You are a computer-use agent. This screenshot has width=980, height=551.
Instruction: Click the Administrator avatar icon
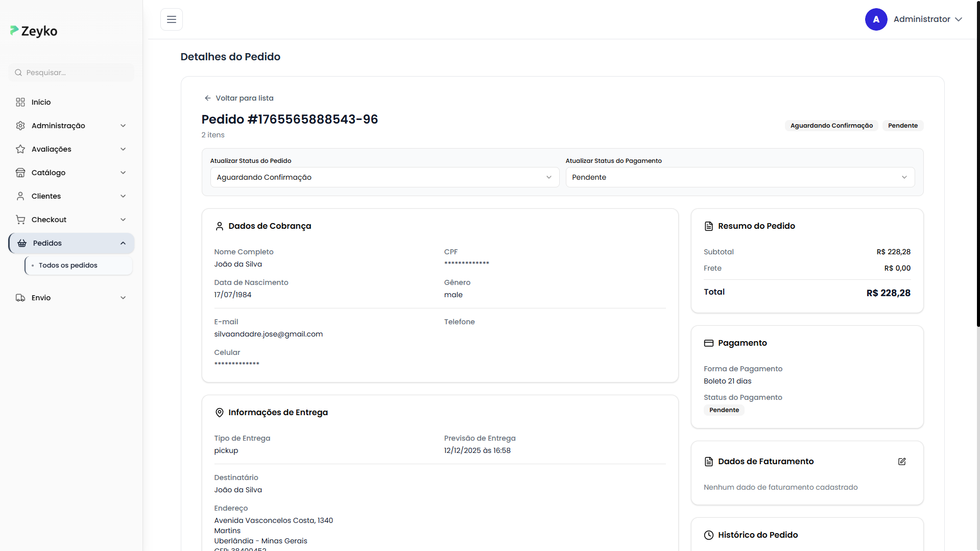876,19
